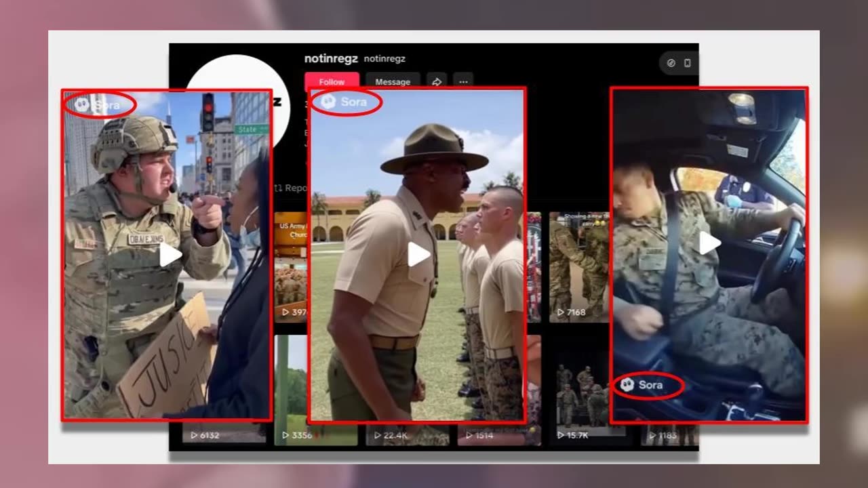This screenshot has height=488, width=868.
Task: Open Message for notinregz
Action: click(x=393, y=81)
